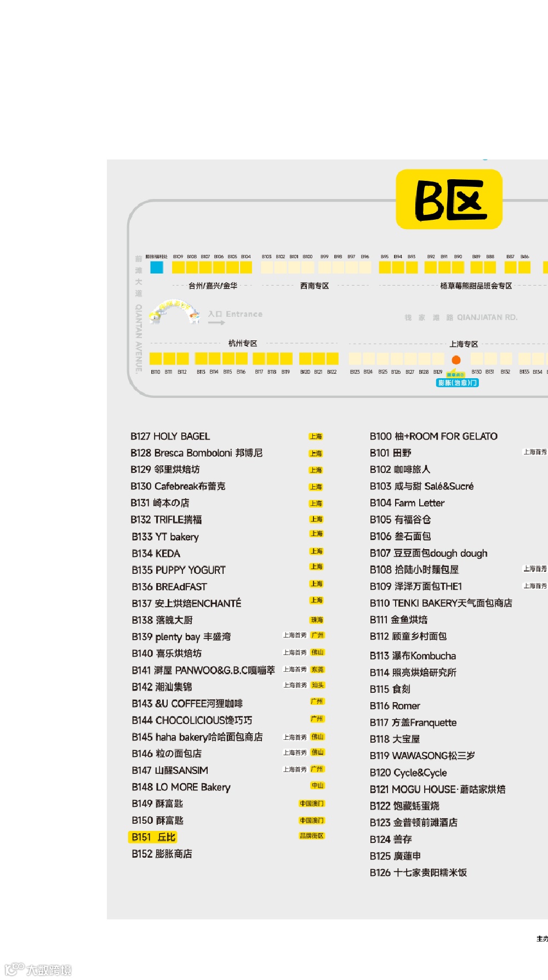Click the B145 haha bakery entry

pyautogui.click(x=197, y=737)
